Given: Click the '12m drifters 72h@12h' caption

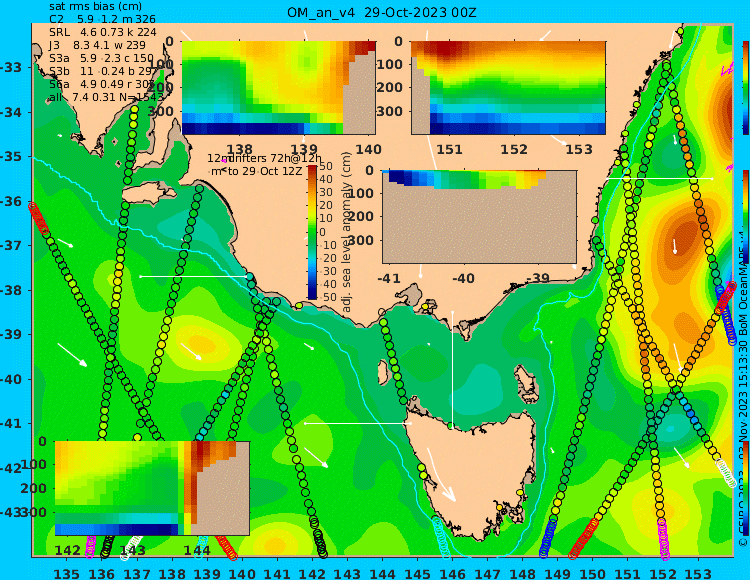Looking at the screenshot, I should [x=265, y=158].
